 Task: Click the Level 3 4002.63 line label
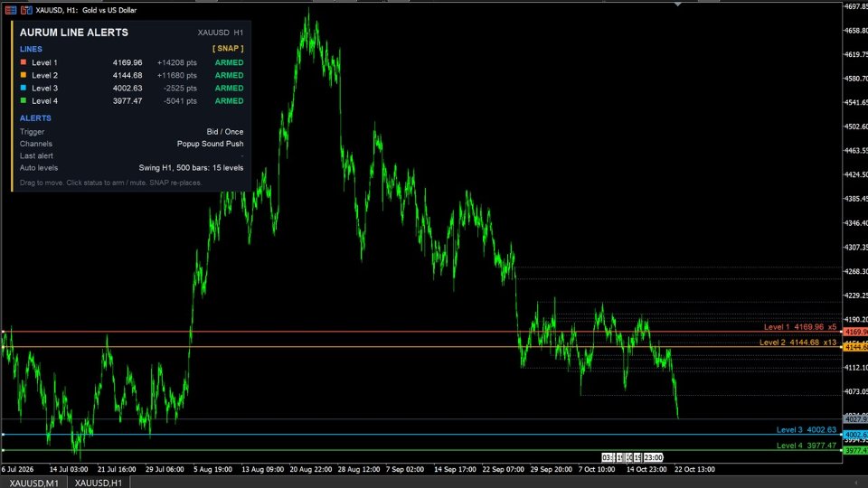(x=806, y=430)
